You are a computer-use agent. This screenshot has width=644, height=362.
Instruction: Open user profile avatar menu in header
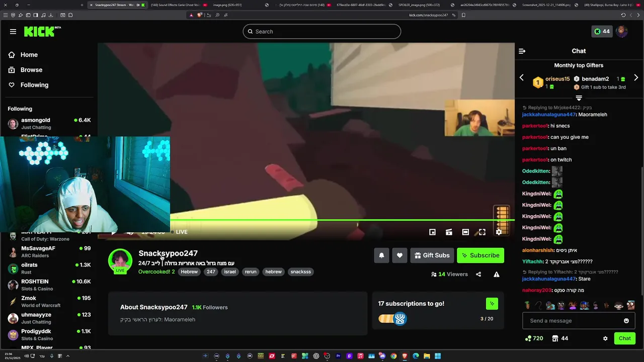pyautogui.click(x=622, y=32)
